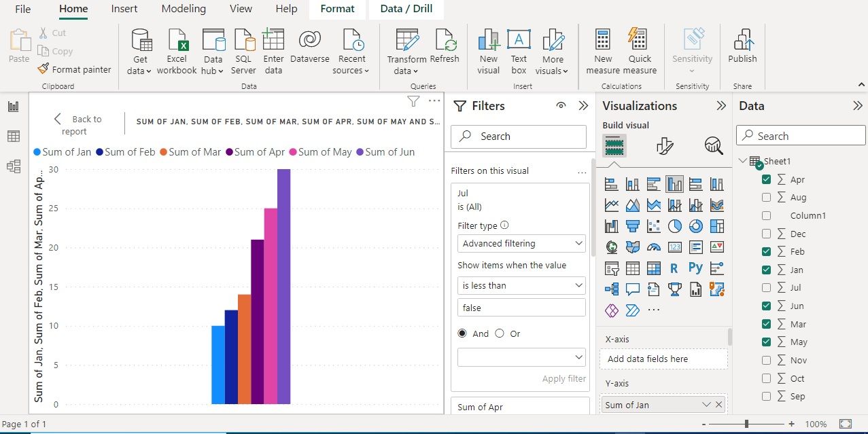The image size is (868, 434).
Task: Collapse the Filters pane
Action: (x=583, y=106)
